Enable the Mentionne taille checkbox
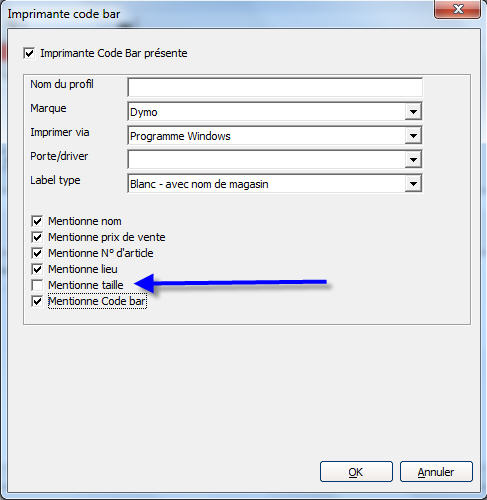Image resolution: width=487 pixels, height=500 pixels. pyautogui.click(x=37, y=285)
